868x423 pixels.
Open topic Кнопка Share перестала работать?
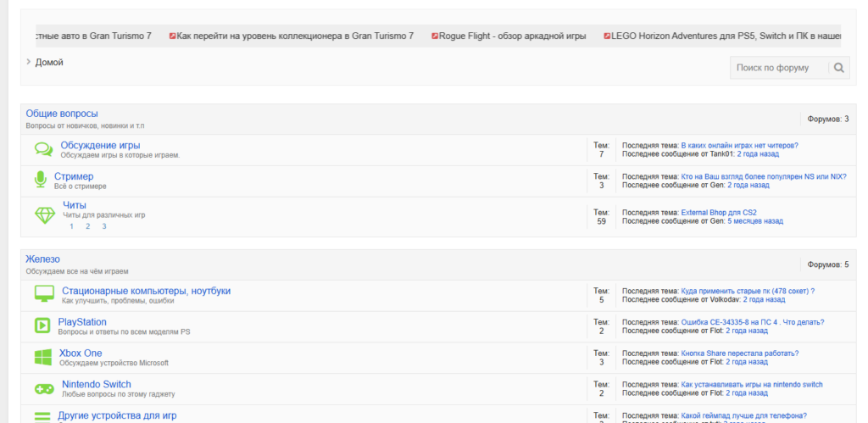(739, 353)
